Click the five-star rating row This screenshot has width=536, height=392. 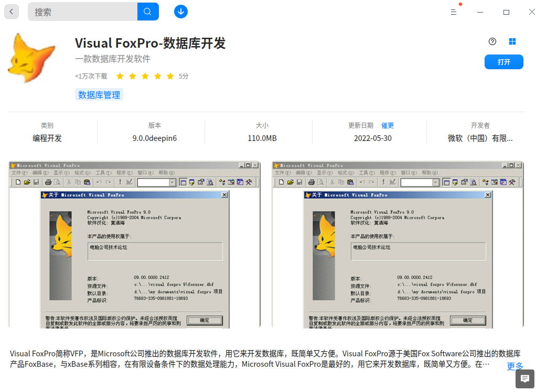[145, 76]
